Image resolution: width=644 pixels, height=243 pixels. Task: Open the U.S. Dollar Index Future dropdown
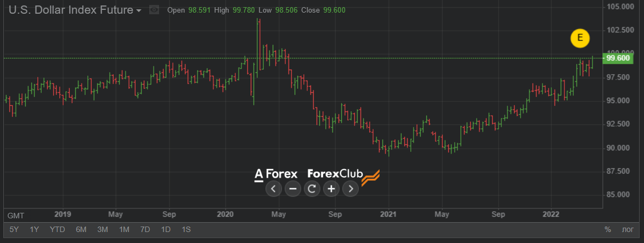pyautogui.click(x=75, y=10)
